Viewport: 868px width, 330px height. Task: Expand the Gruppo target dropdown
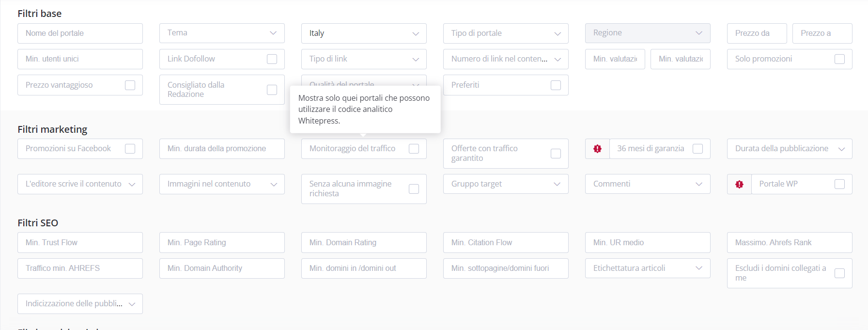(x=506, y=184)
